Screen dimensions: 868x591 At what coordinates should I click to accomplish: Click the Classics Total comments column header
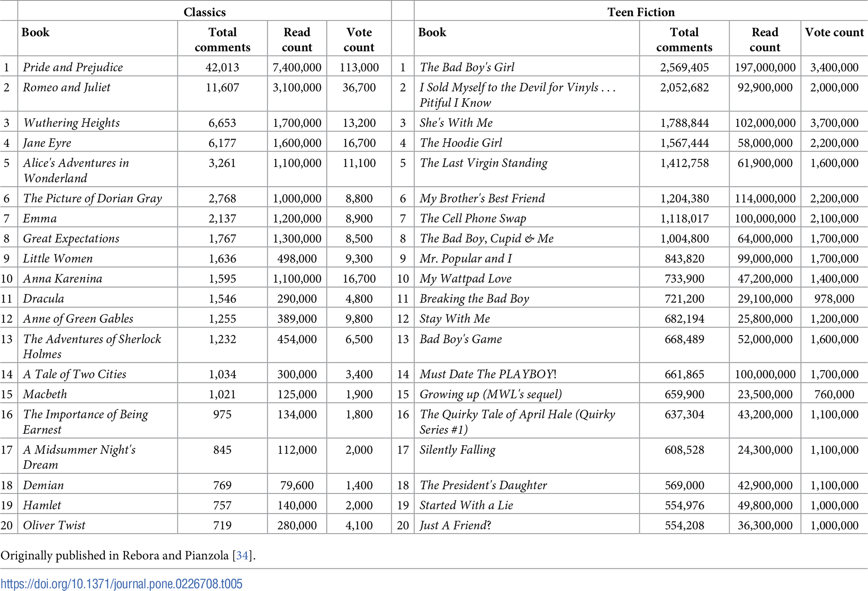click(223, 39)
